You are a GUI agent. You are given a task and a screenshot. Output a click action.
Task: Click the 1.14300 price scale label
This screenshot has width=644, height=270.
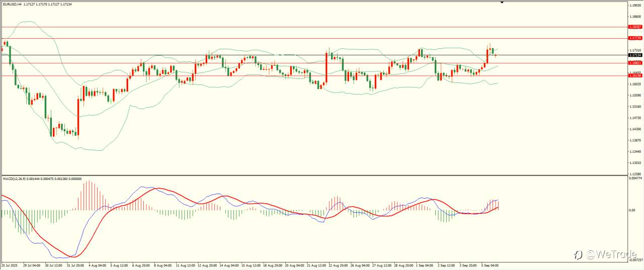(635, 129)
